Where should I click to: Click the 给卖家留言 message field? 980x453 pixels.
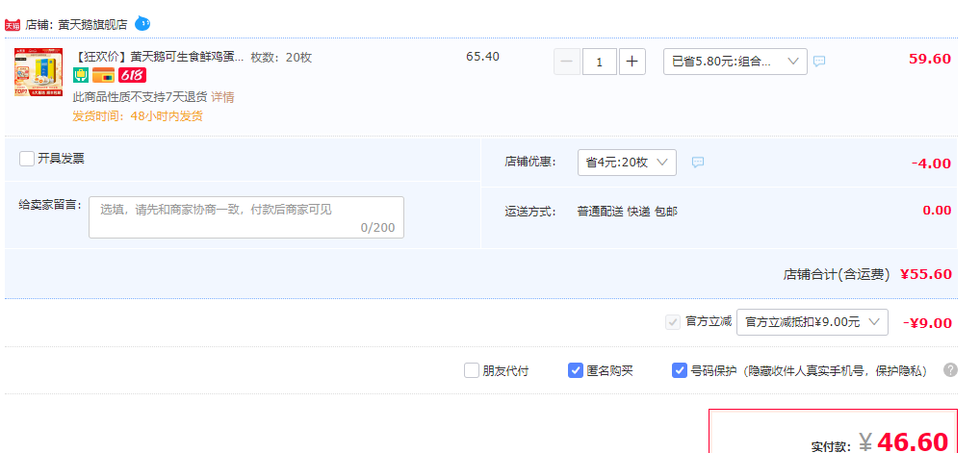[246, 217]
